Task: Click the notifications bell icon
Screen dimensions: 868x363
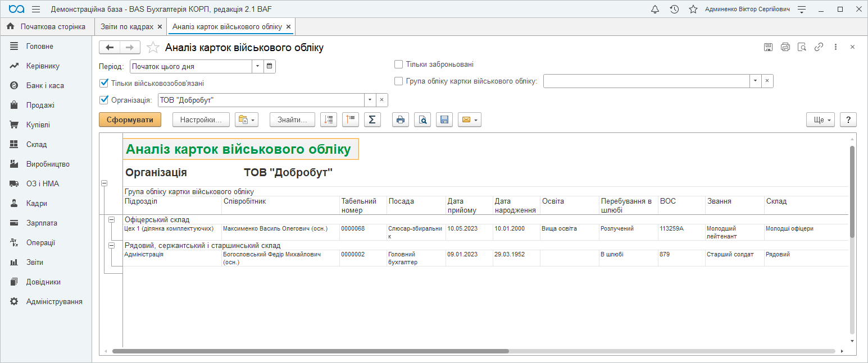Action: 655,10
